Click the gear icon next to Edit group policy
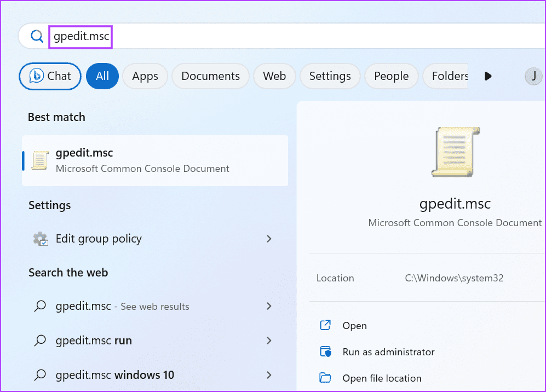This screenshot has width=546, height=392. click(41, 239)
